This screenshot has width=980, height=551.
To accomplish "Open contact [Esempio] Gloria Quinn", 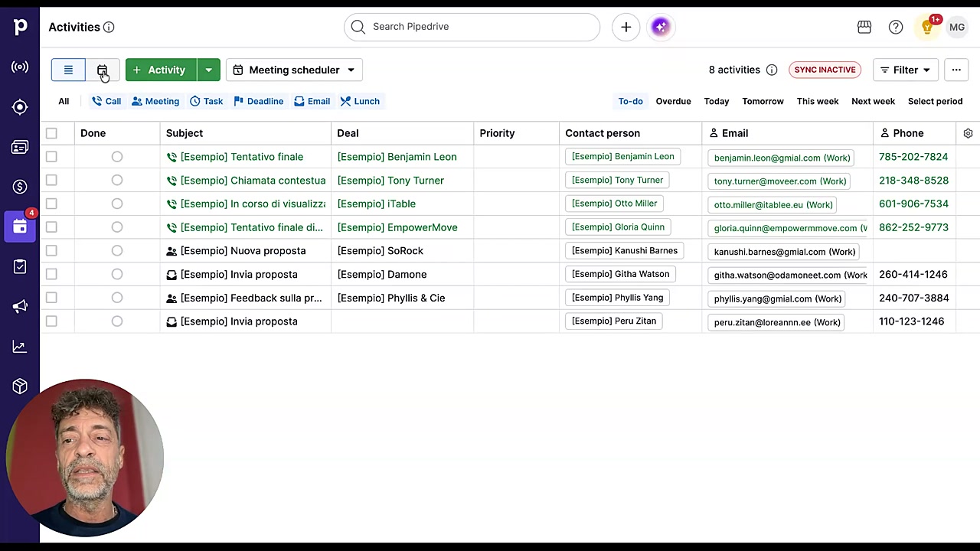I will coord(618,227).
